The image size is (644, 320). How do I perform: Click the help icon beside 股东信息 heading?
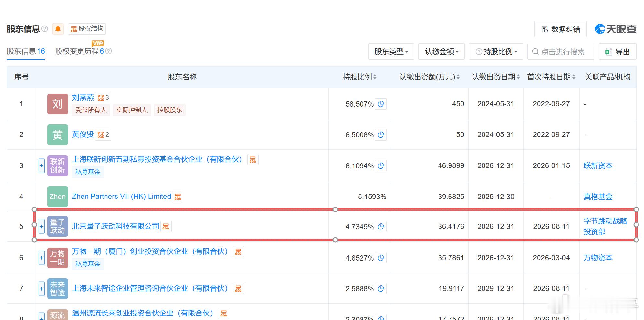click(45, 29)
